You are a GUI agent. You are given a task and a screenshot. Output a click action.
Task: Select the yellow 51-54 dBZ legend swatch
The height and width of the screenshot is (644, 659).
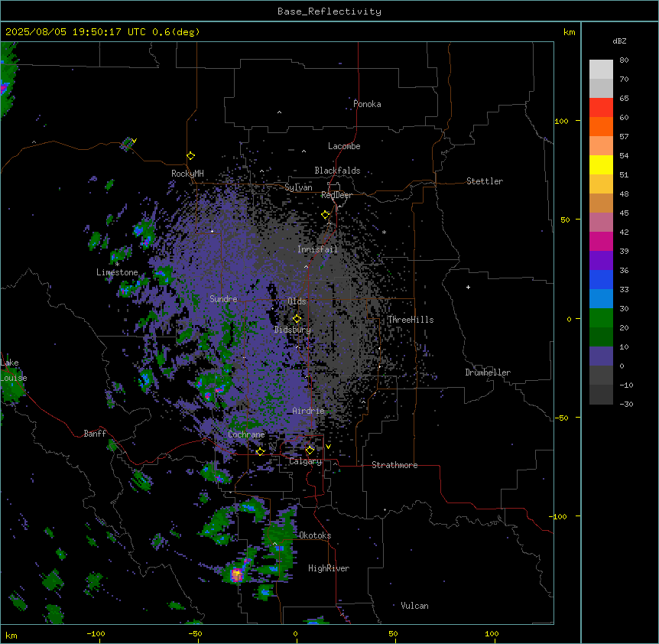tap(601, 164)
